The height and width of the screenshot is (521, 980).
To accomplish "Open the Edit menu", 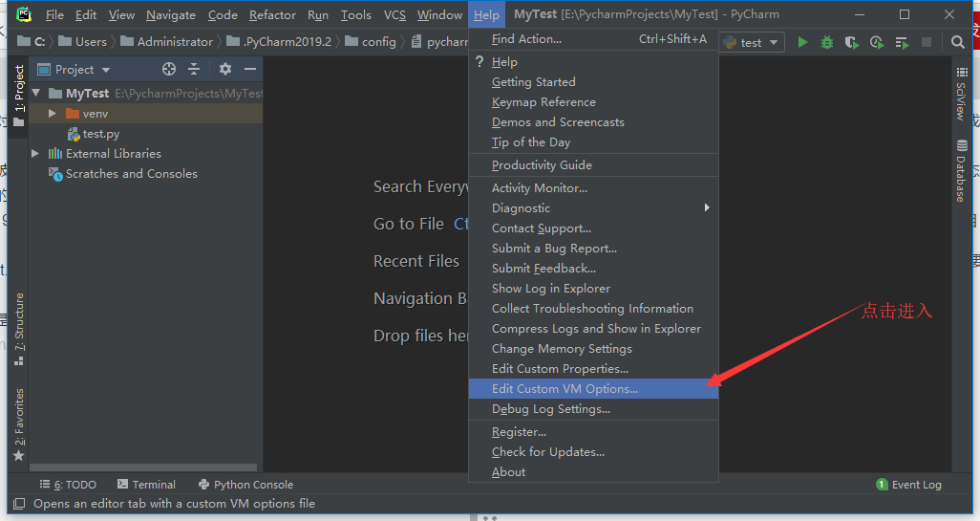I will click(86, 15).
